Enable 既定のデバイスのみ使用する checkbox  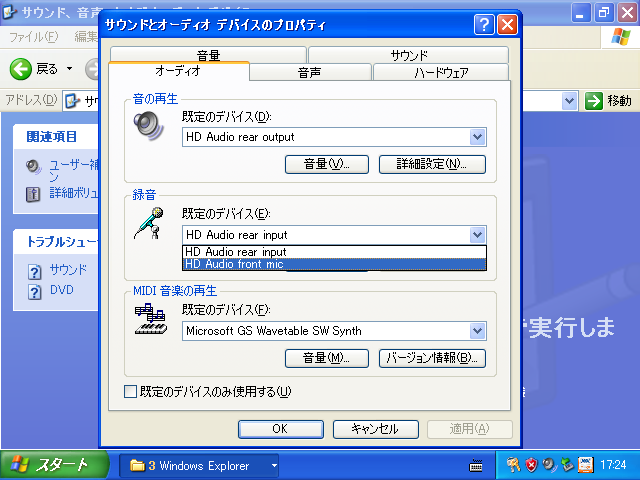[x=130, y=392]
